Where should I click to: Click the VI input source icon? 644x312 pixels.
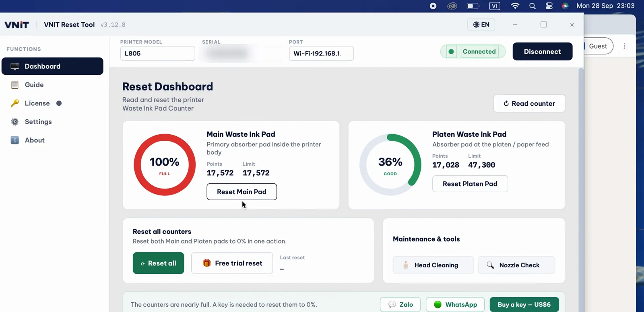pos(495,6)
